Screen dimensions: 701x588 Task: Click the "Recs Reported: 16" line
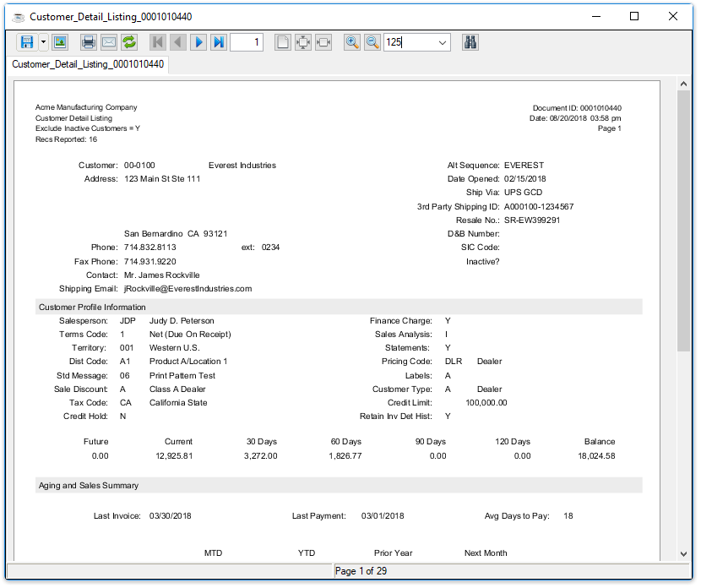tap(66, 139)
